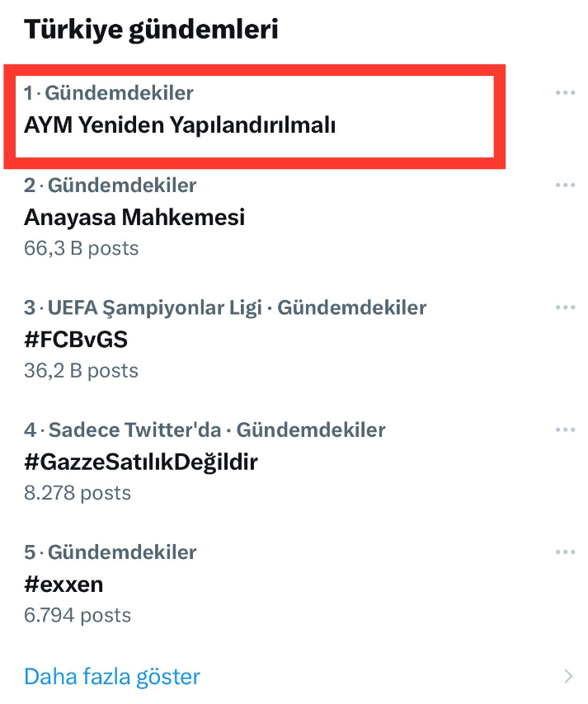588x704 pixels.
Task: Click the 36,2 B posts count
Action: click(82, 370)
